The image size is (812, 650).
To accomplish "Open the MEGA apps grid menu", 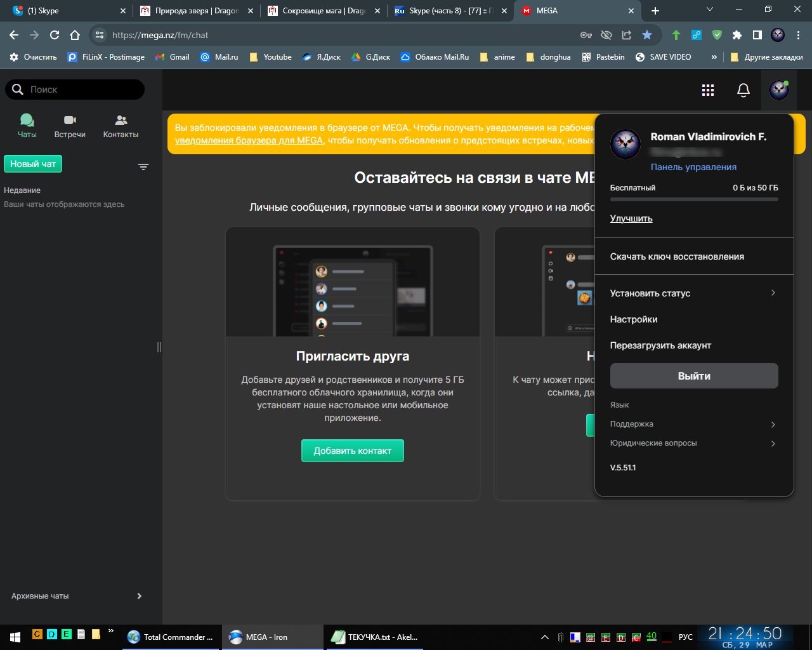I will coord(708,90).
